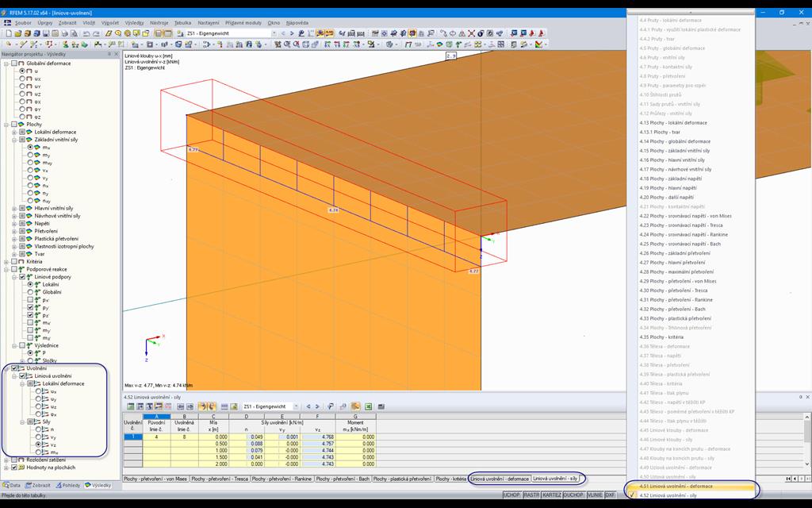Click the application icon left of Soubor menu

tap(7, 23)
